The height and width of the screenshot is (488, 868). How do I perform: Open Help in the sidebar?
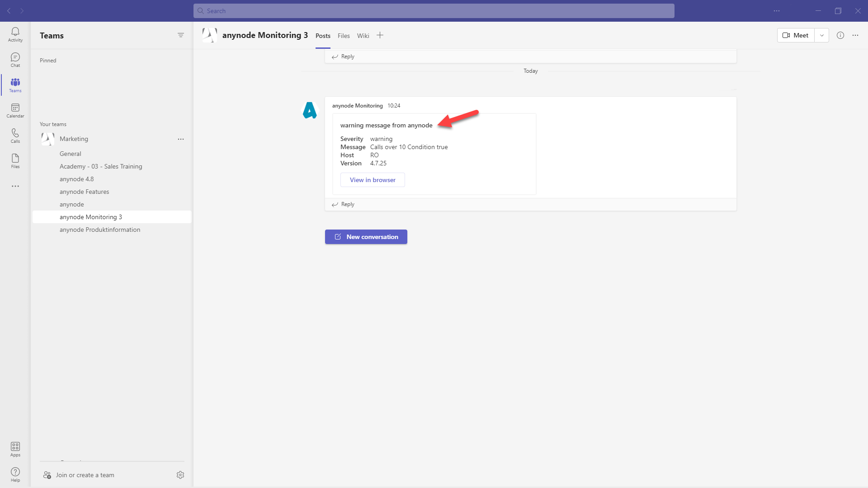(x=15, y=474)
